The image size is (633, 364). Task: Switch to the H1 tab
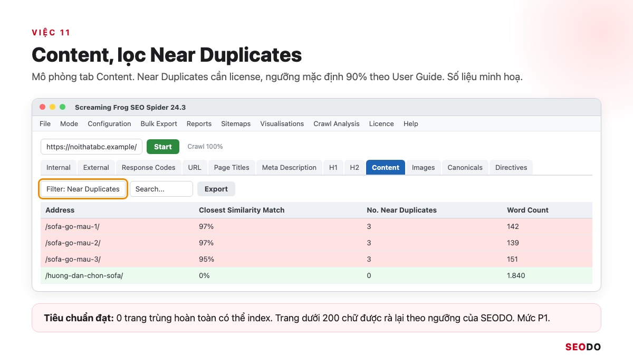coord(333,167)
